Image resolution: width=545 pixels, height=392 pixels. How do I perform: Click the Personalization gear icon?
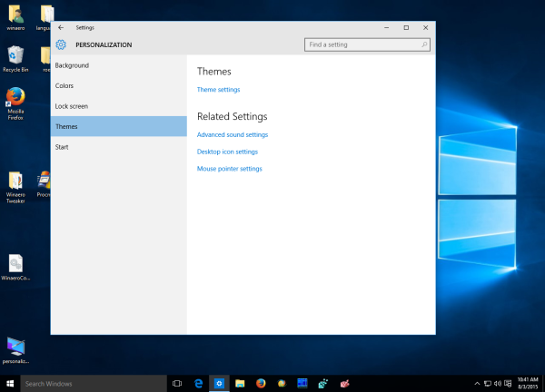61,44
